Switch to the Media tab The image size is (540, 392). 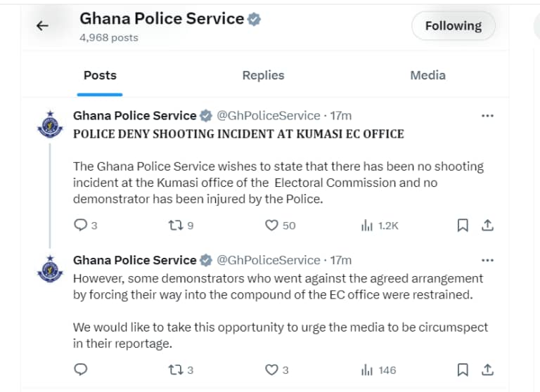pos(427,75)
